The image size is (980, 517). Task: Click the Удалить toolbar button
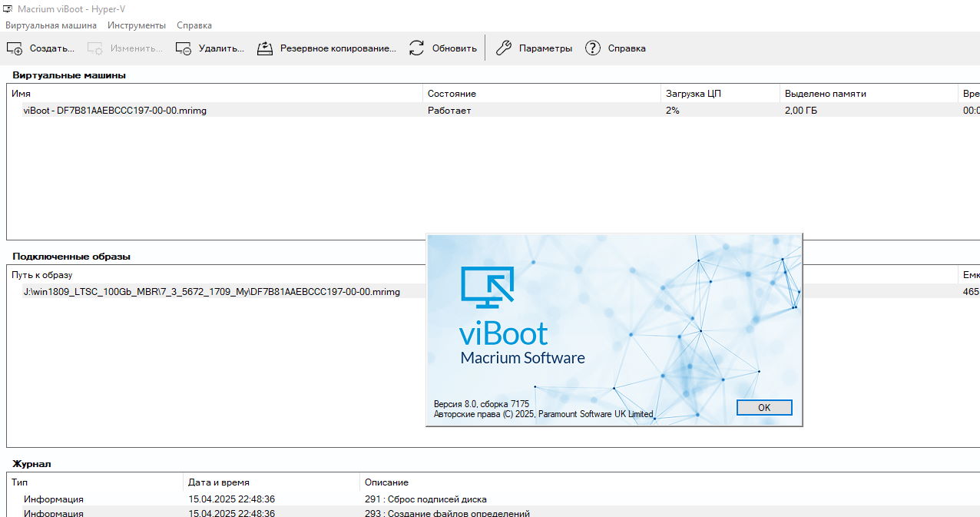(210, 48)
